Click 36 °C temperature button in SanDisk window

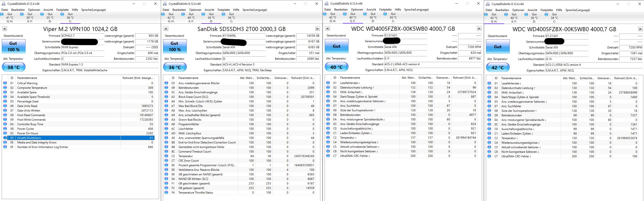coord(175,67)
